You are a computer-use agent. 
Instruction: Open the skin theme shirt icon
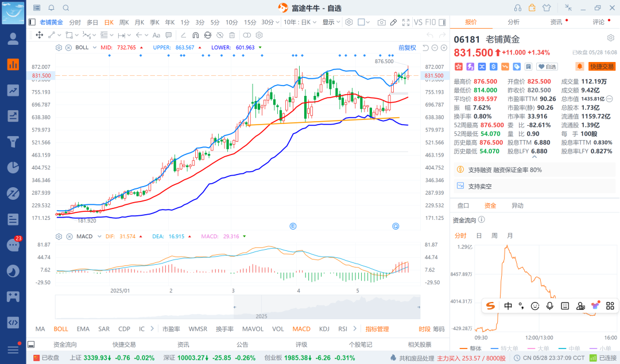point(547,8)
